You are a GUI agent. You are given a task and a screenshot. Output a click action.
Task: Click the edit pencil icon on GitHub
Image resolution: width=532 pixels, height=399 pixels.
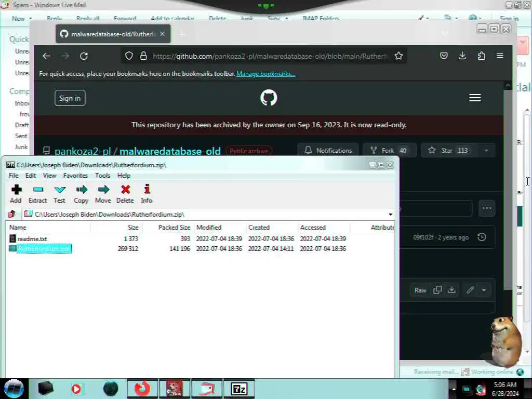470,290
